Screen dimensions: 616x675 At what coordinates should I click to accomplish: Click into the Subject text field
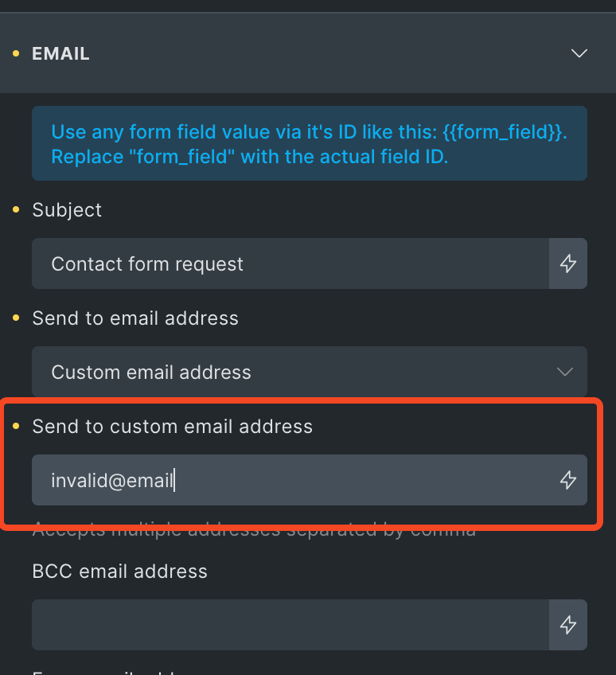[x=290, y=263]
